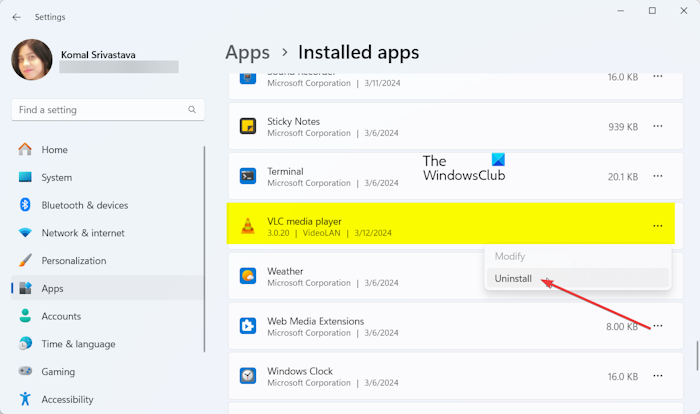This screenshot has width=700, height=414.
Task: Click the Weather app icon
Action: point(248,276)
